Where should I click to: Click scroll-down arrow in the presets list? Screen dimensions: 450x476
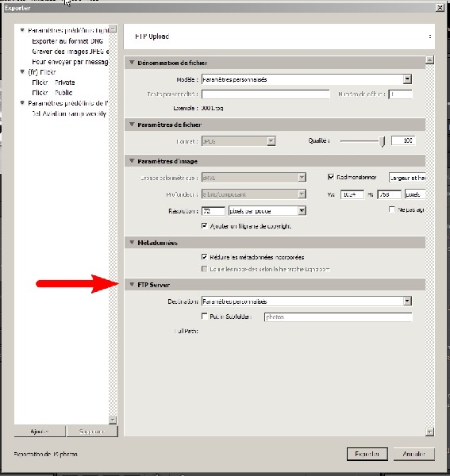click(113, 420)
